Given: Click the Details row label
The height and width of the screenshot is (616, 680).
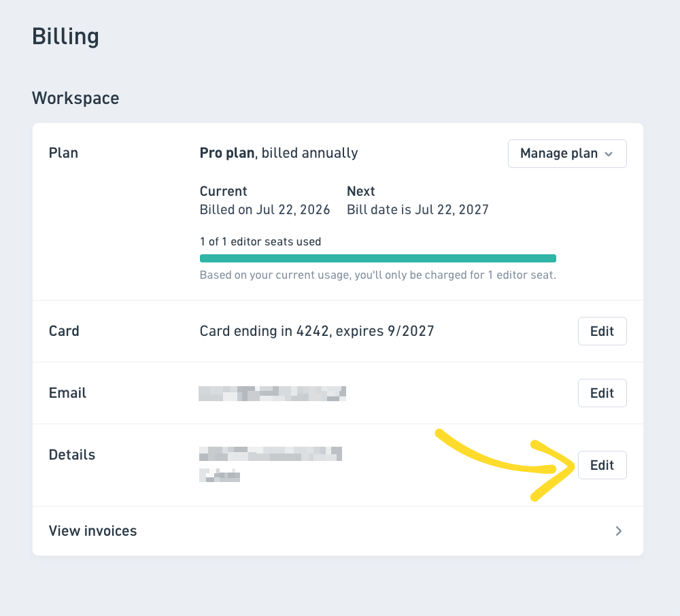Looking at the screenshot, I should point(72,455).
